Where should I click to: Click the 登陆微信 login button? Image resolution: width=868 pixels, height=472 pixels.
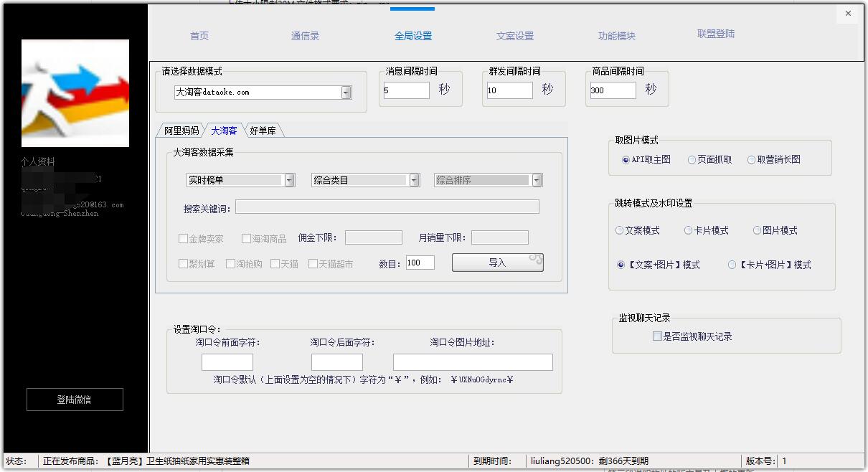tap(75, 400)
